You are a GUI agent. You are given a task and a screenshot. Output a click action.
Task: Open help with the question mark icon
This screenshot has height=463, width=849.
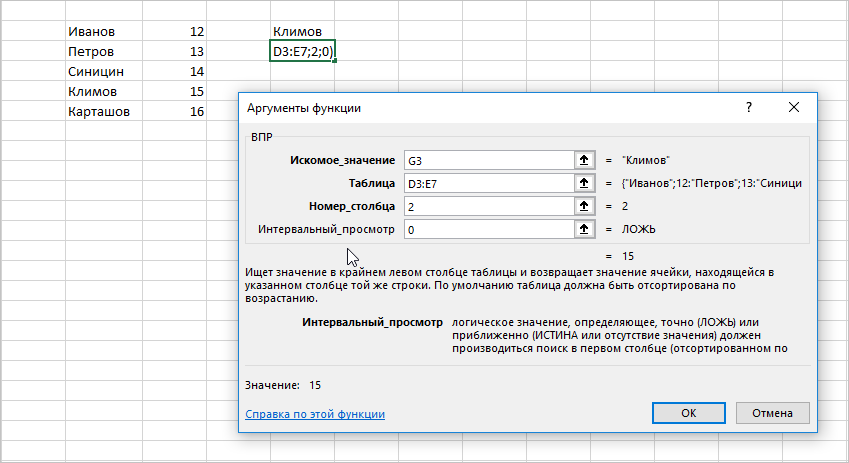click(x=748, y=107)
